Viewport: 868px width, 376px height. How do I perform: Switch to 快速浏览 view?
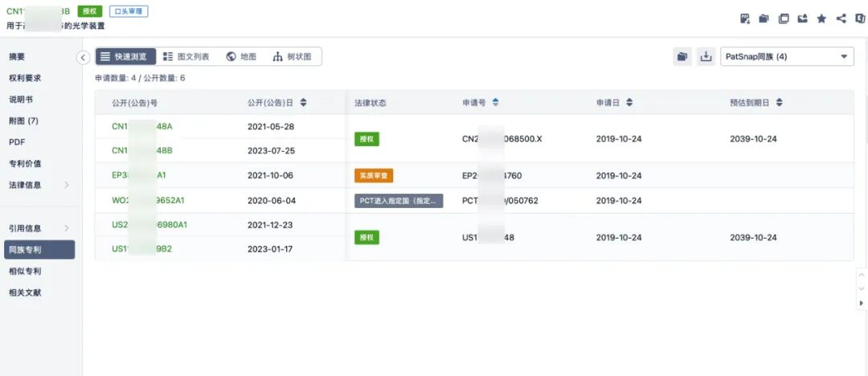point(125,56)
